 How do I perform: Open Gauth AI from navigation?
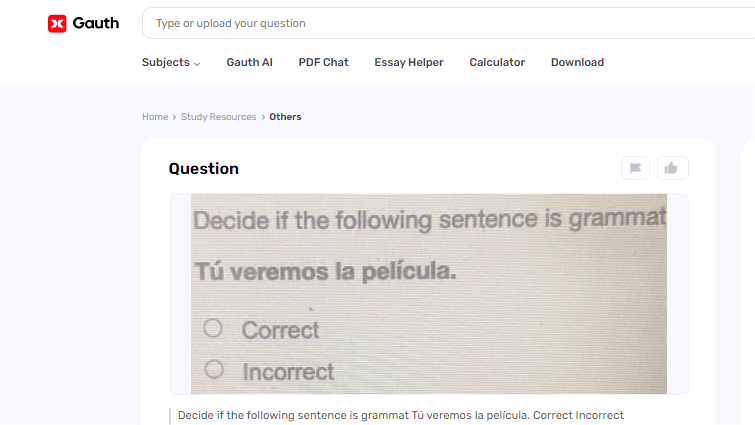249,62
